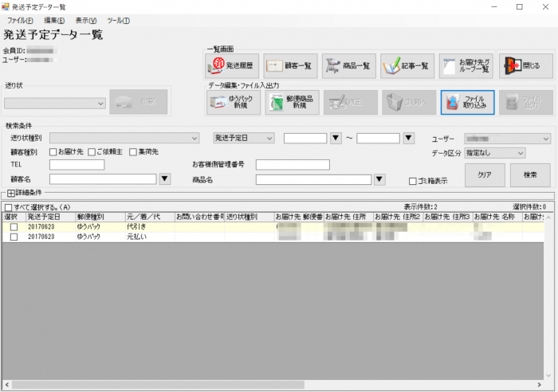Sort by 郵便種別 column header

click(x=100, y=217)
